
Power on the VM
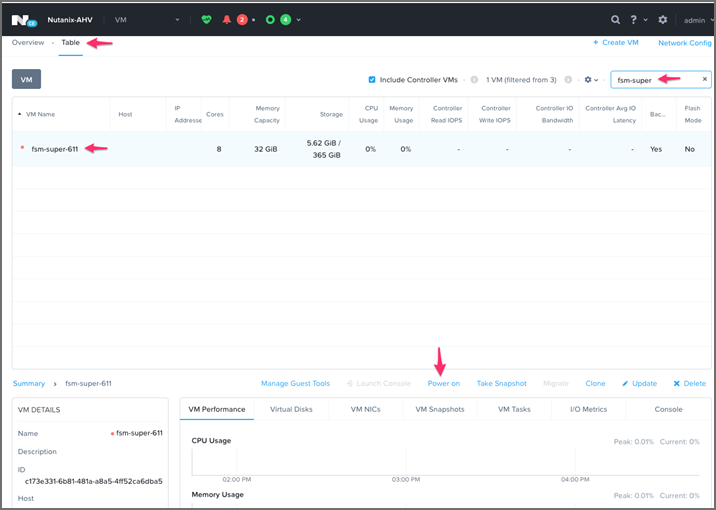pyautogui.click(x=443, y=384)
